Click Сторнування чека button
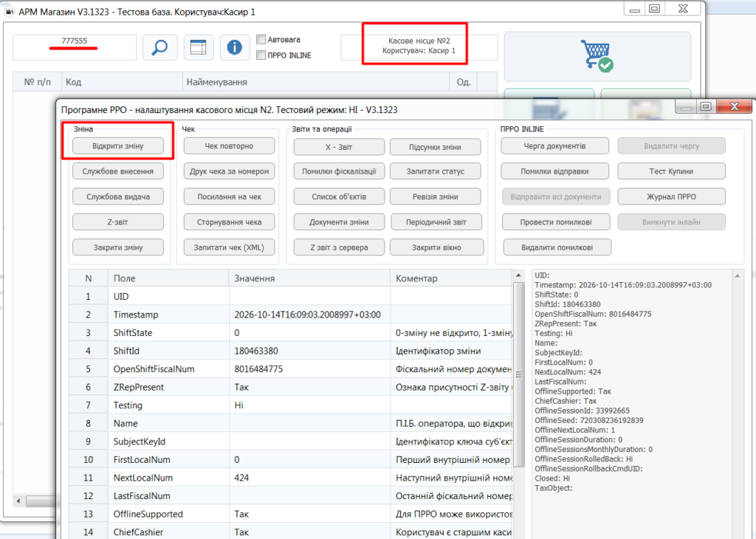The height and width of the screenshot is (539, 756). point(229,222)
